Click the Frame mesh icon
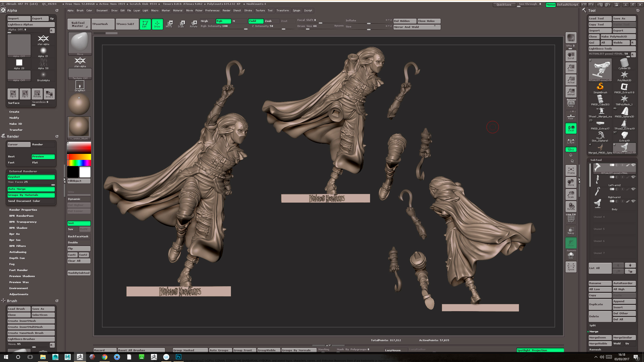This screenshot has height=362, width=644. tap(571, 170)
